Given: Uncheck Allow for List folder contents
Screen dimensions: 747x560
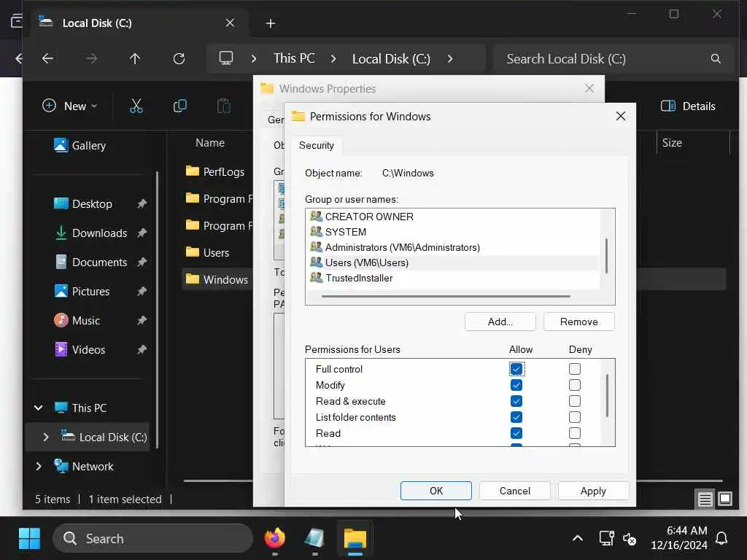Looking at the screenshot, I should 516,417.
